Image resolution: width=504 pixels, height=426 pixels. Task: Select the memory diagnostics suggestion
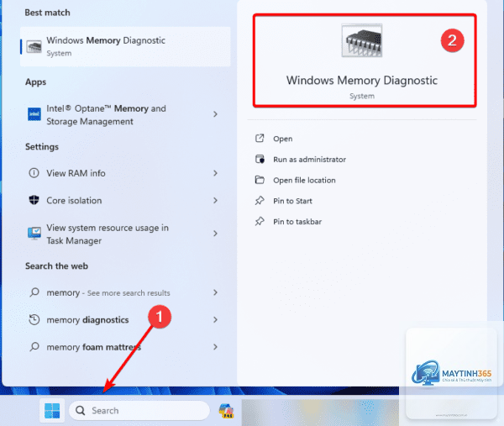coord(87,320)
